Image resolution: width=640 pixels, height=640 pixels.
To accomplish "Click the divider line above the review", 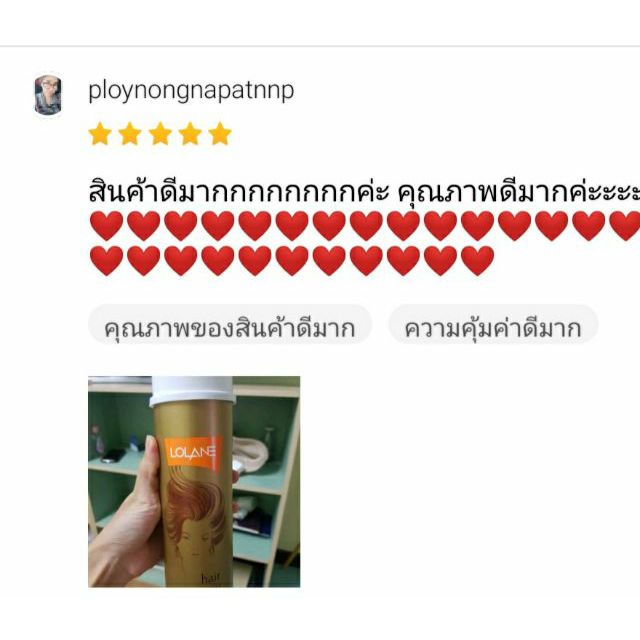I will (320, 46).
